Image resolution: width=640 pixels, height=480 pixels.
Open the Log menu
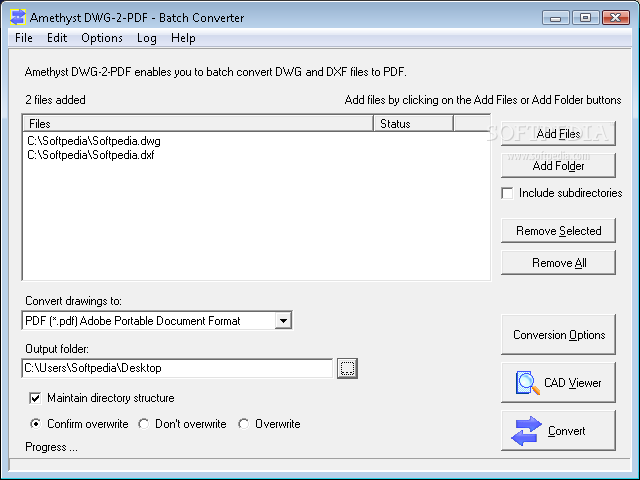pyautogui.click(x=147, y=38)
